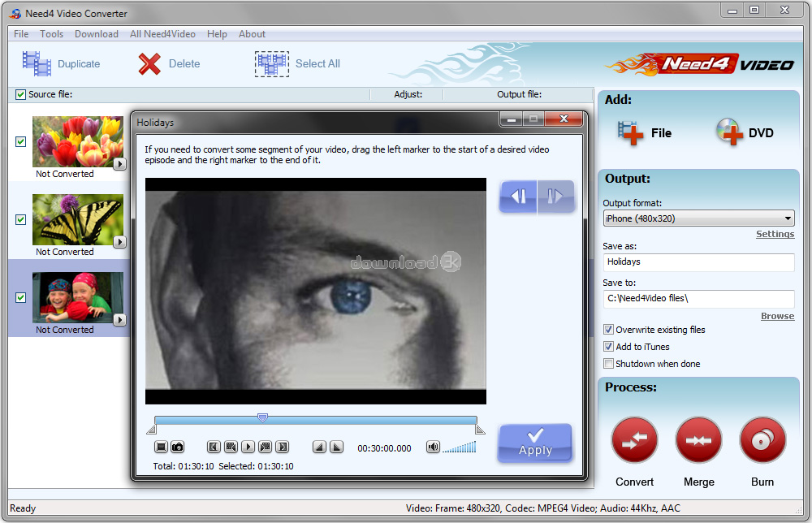
Task: Open the Download menu
Action: pyautogui.click(x=97, y=34)
